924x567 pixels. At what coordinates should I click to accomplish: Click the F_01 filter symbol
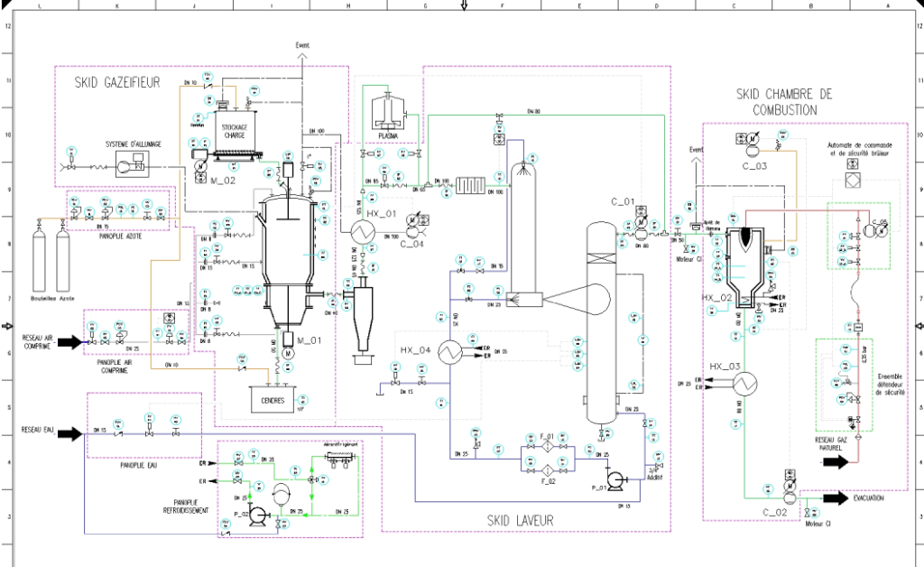click(547, 449)
